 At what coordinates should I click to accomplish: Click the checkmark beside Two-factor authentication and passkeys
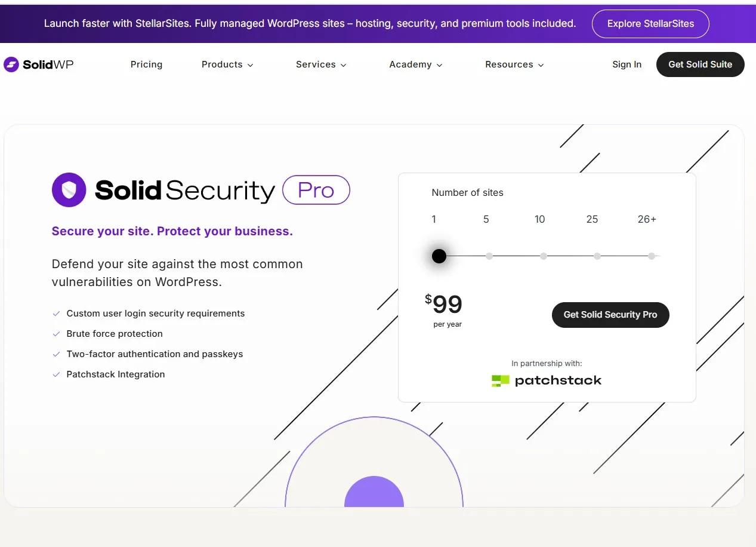56,354
